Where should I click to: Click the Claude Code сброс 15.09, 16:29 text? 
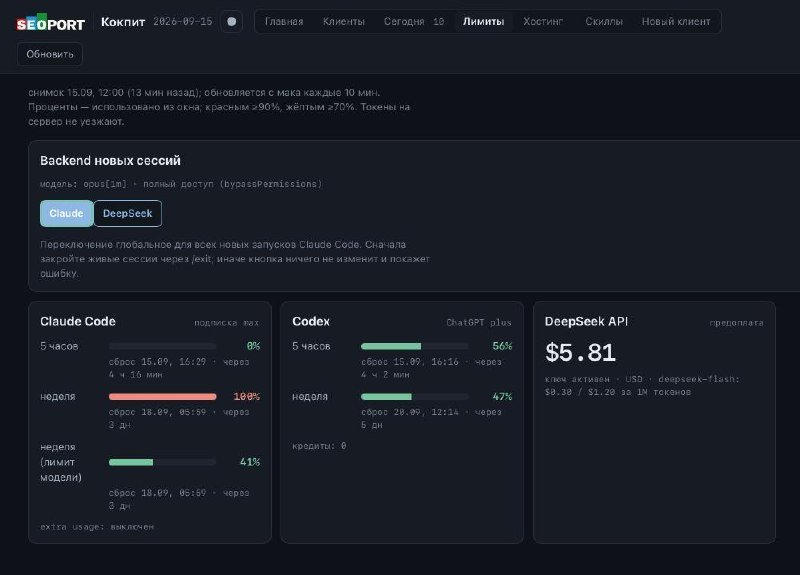179,368
